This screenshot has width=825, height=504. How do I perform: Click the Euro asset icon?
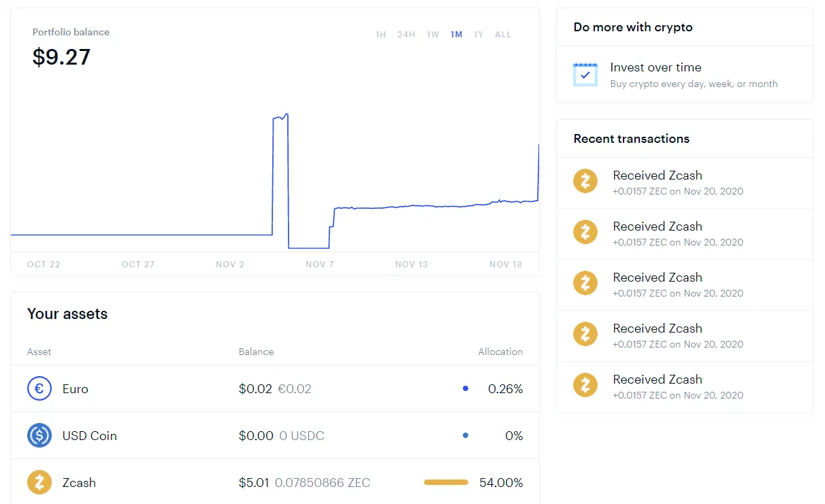tap(39, 389)
